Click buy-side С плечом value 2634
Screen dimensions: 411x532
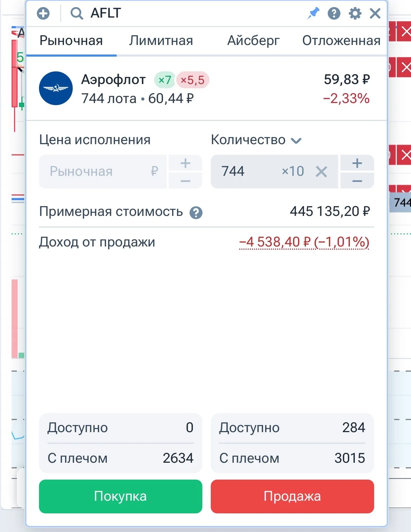click(x=178, y=458)
